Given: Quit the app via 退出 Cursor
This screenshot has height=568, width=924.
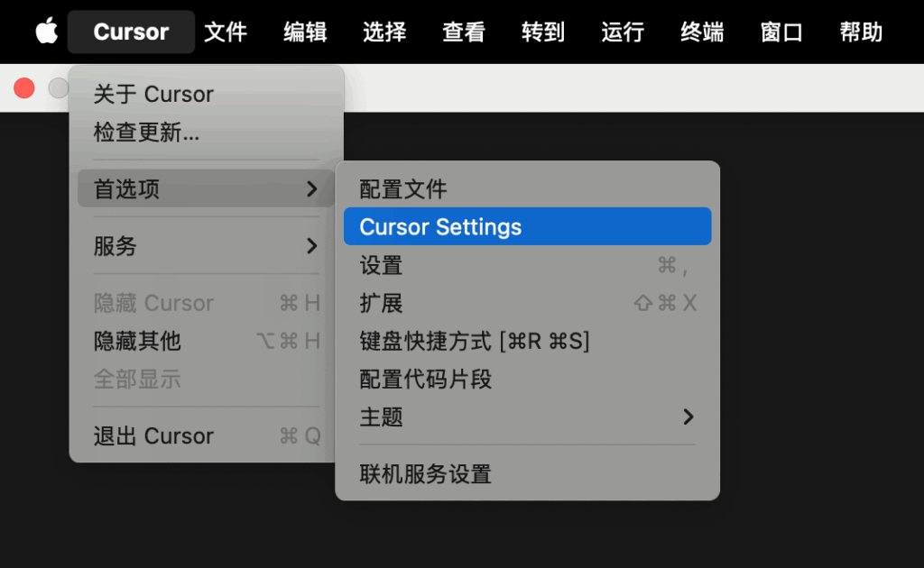Looking at the screenshot, I should [x=153, y=436].
